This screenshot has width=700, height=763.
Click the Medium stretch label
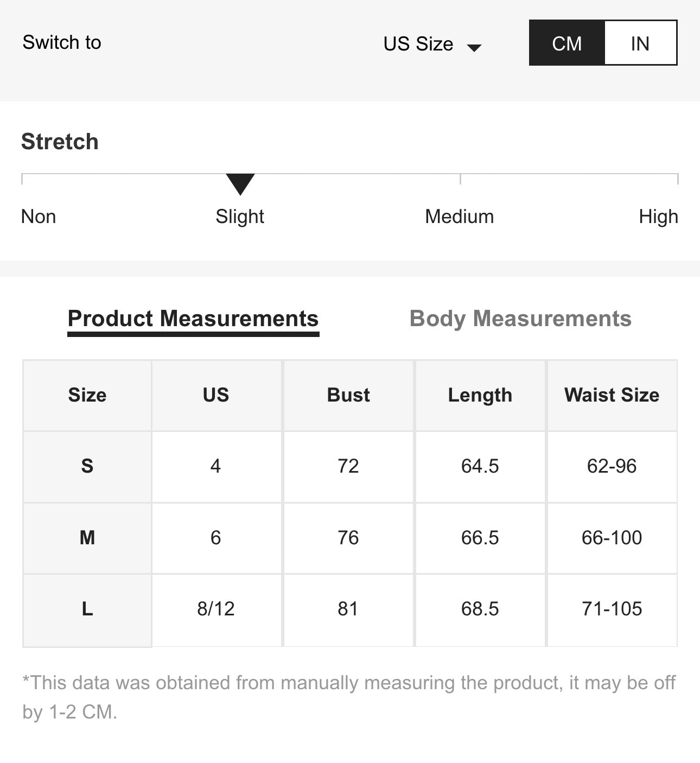(x=459, y=217)
